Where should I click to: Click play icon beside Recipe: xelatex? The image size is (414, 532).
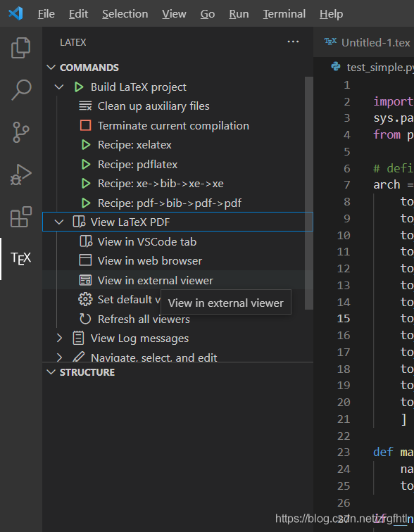(x=86, y=145)
